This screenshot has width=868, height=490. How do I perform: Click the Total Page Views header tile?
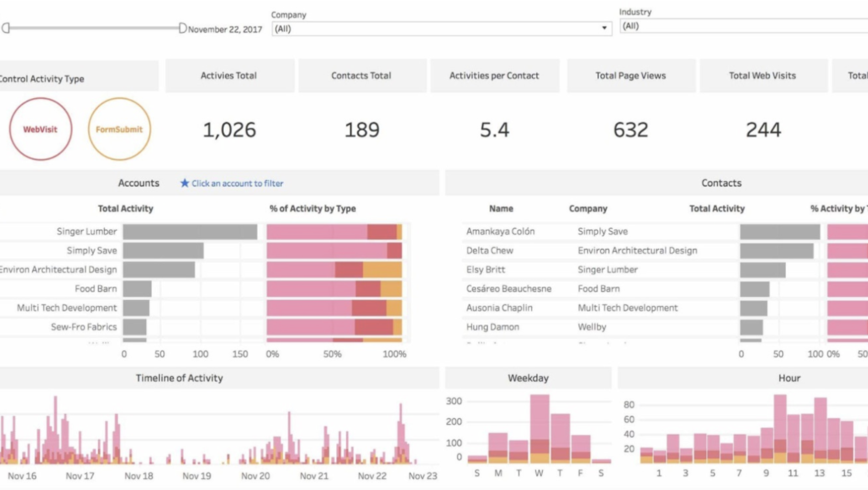point(630,76)
